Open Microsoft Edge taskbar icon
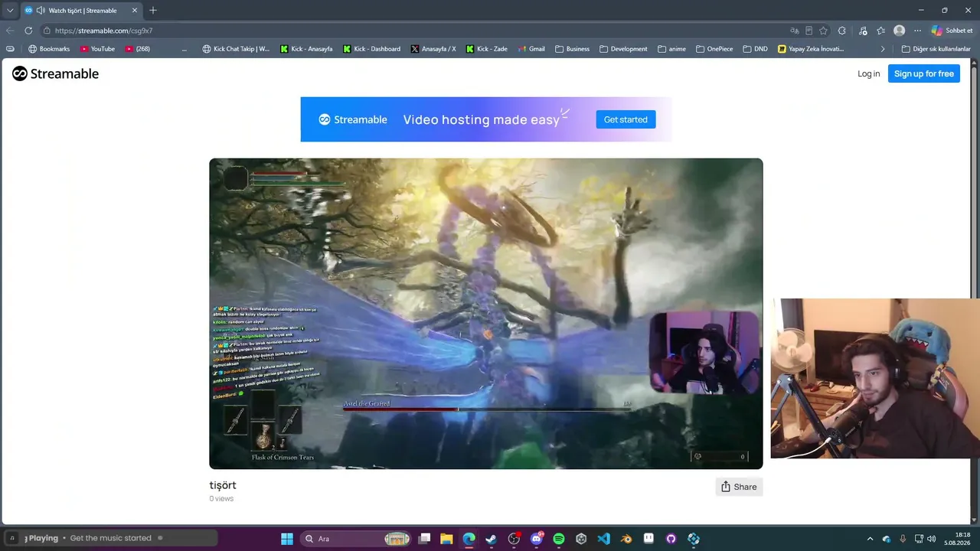Screen dimensions: 980x551 click(x=469, y=539)
